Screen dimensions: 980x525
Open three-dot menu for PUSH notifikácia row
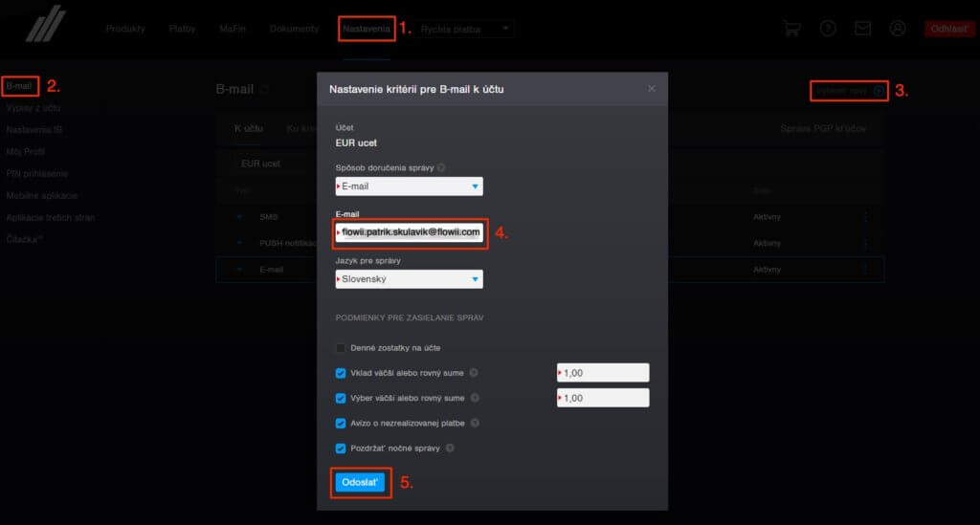point(865,243)
